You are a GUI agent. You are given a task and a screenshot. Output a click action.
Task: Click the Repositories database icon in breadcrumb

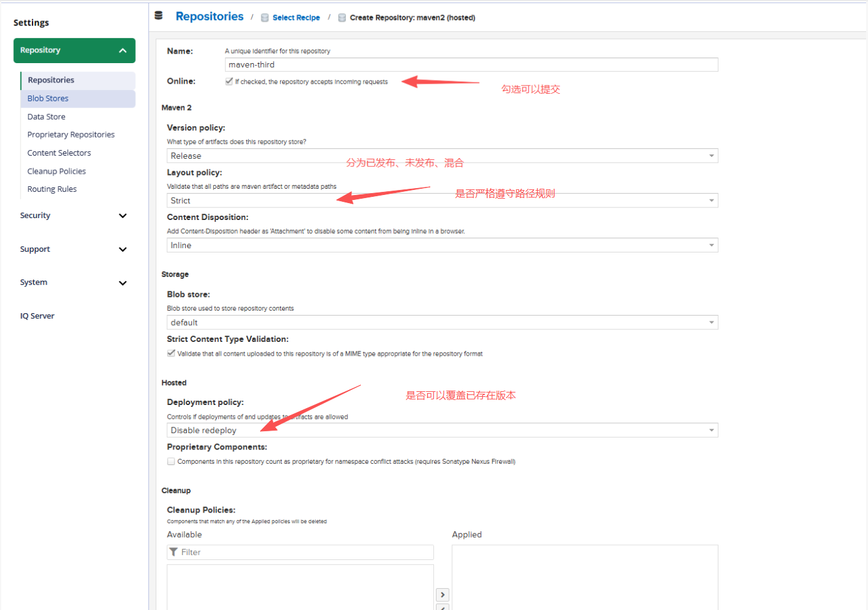tap(159, 16)
